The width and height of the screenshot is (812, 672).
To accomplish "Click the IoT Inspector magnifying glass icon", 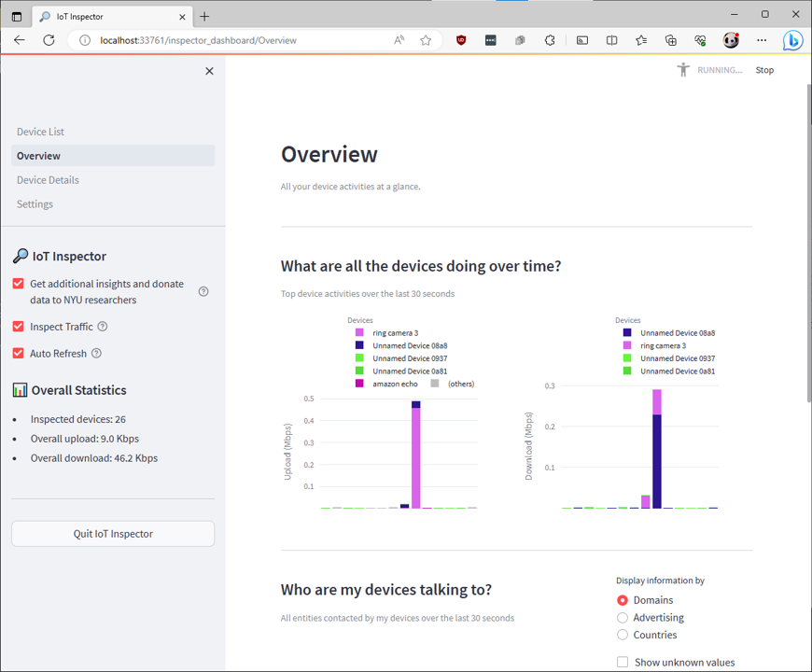I will 21,256.
